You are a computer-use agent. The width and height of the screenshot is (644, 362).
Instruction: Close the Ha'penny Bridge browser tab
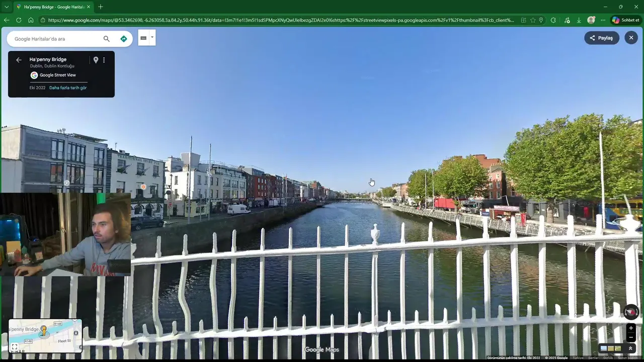(89, 7)
